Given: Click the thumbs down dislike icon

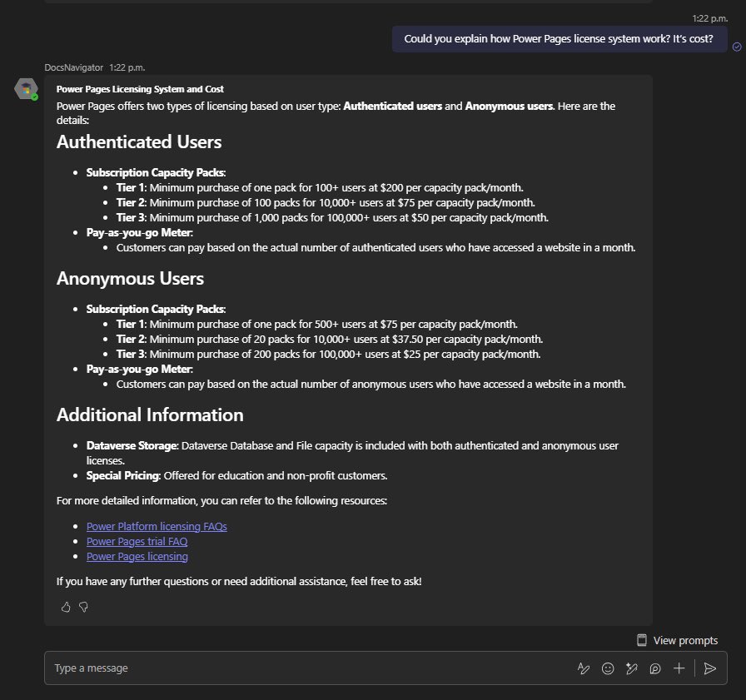Looking at the screenshot, I should point(84,608).
